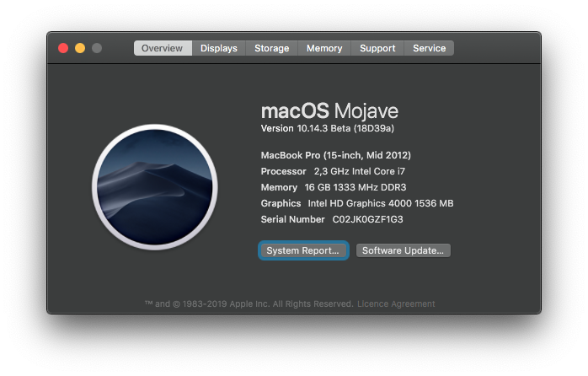Click the Apple copyright notice text
Screen dimensions: 588x376
pos(249,304)
